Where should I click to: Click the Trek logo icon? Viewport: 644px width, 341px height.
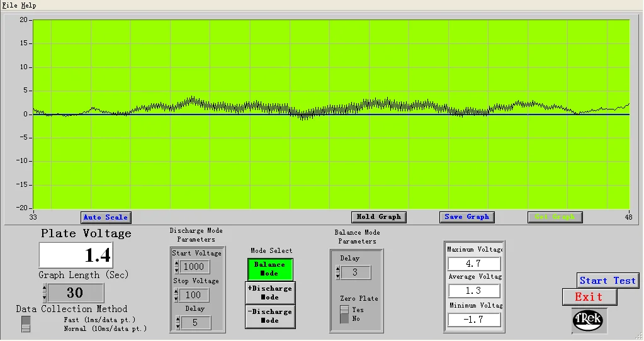click(x=589, y=320)
